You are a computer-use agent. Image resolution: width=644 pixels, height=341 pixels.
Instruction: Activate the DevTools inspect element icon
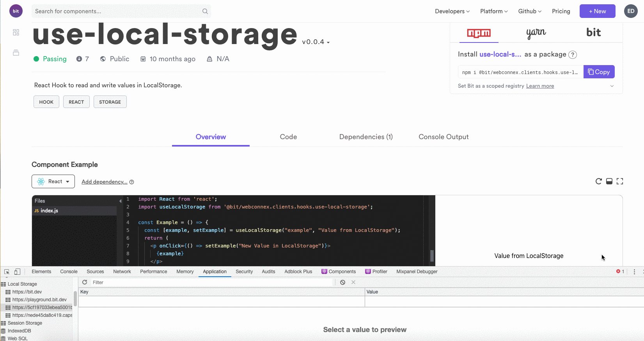point(7,272)
